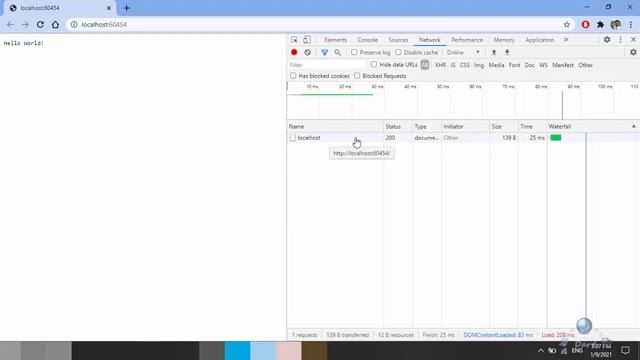
Task: Import HAR file with upload arrow
Action: (493, 52)
